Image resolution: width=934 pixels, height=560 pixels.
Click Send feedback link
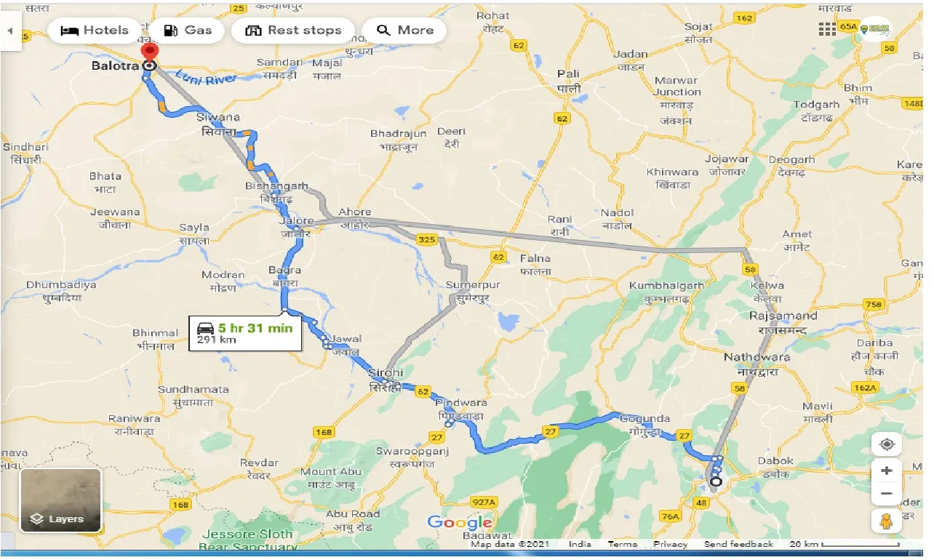pos(738,544)
